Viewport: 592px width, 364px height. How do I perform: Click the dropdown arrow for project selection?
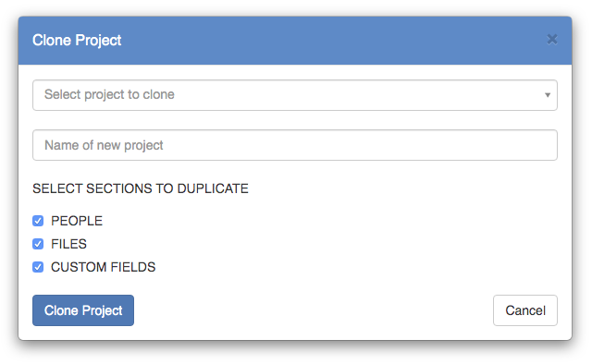coord(547,95)
